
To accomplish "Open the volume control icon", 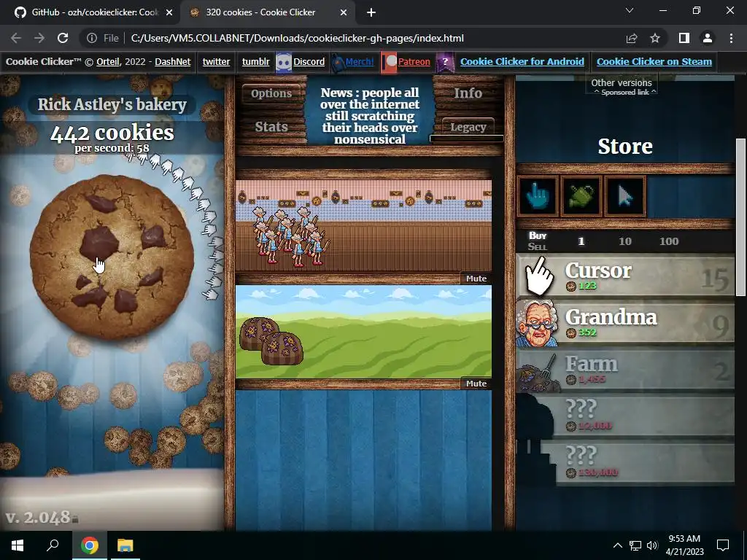I will [x=652, y=545].
